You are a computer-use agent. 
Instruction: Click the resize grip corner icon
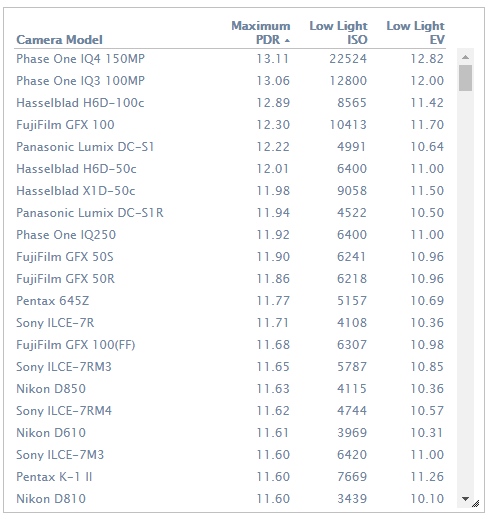pos(476,503)
